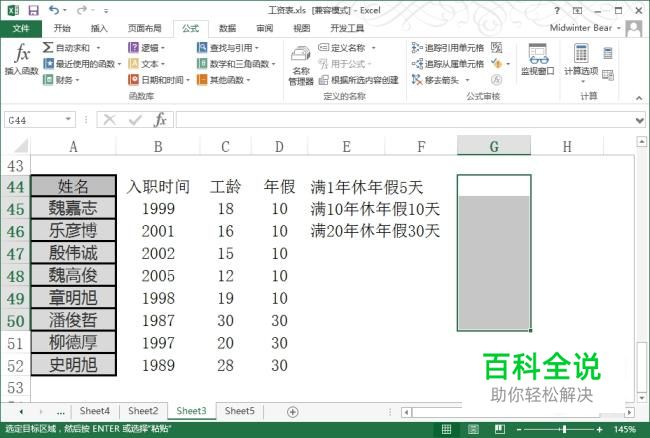Open the Help question mark button
The height and width of the screenshot is (438, 650).
point(557,11)
